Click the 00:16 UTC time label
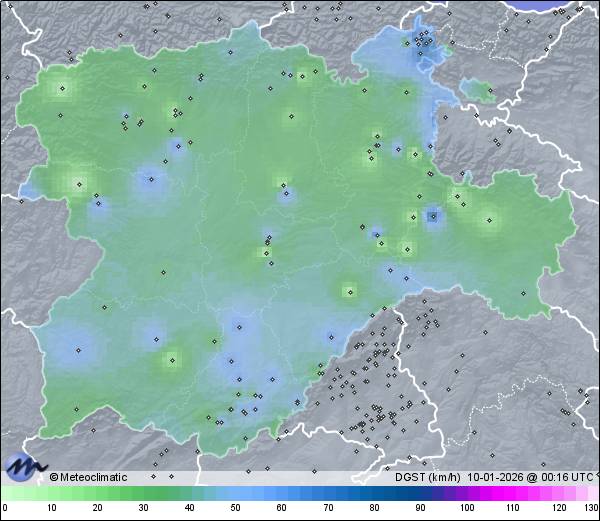 [561, 477]
